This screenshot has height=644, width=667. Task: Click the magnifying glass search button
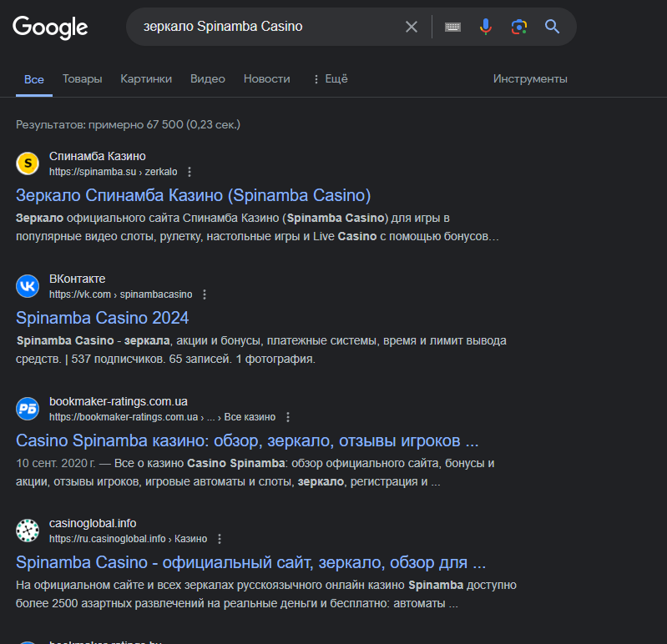tap(552, 27)
